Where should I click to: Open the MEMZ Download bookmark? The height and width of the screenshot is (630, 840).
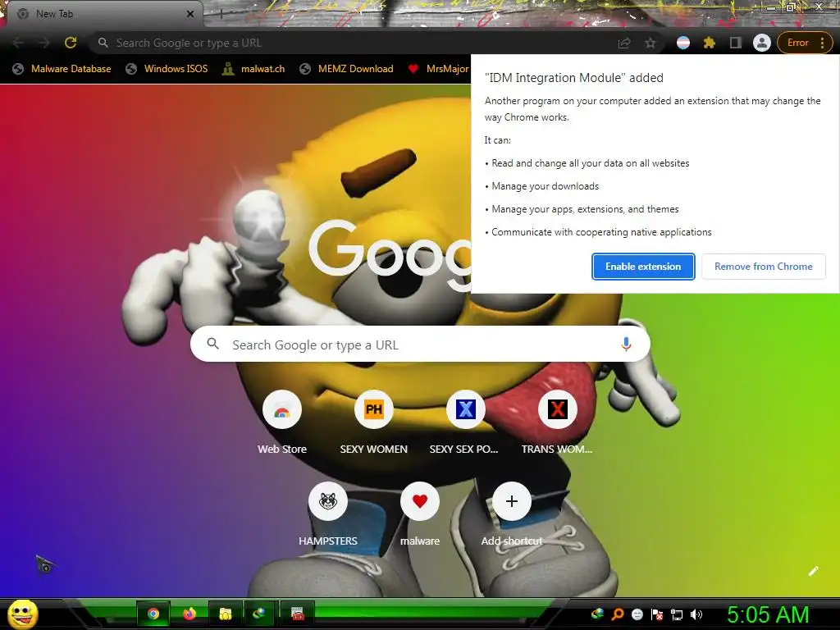click(x=347, y=69)
